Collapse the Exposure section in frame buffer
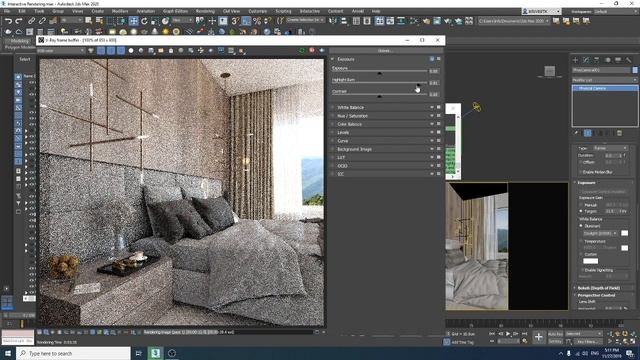The width and height of the screenshot is (640, 360). (x=332, y=59)
